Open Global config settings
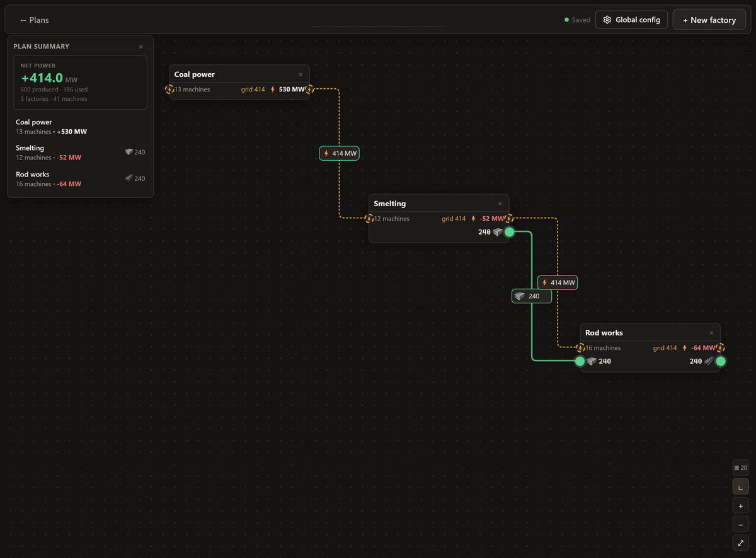The width and height of the screenshot is (756, 558). [631, 20]
